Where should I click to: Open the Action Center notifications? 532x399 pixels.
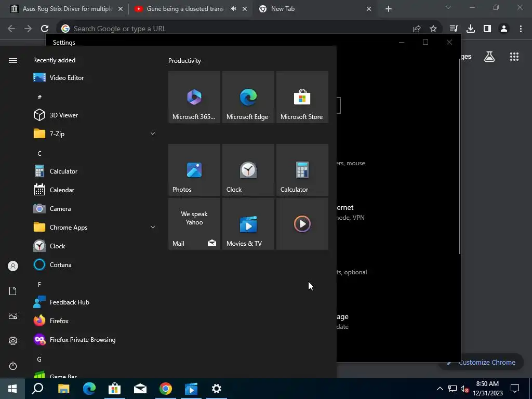515,389
